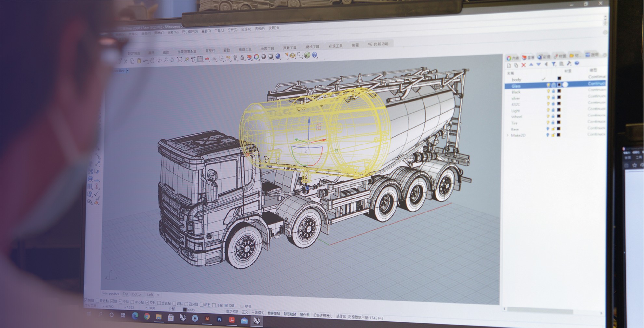Switch to the Top viewport tab
This screenshot has width=644, height=328.
click(x=126, y=294)
